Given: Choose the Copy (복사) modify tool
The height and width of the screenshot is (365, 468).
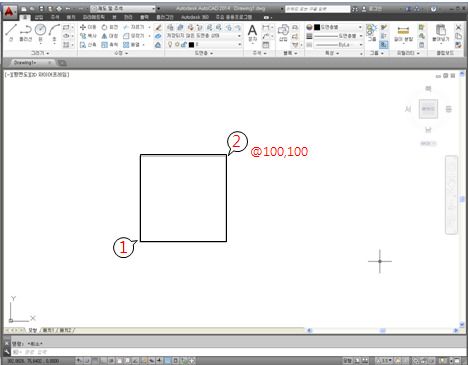Looking at the screenshot, I should pos(88,36).
